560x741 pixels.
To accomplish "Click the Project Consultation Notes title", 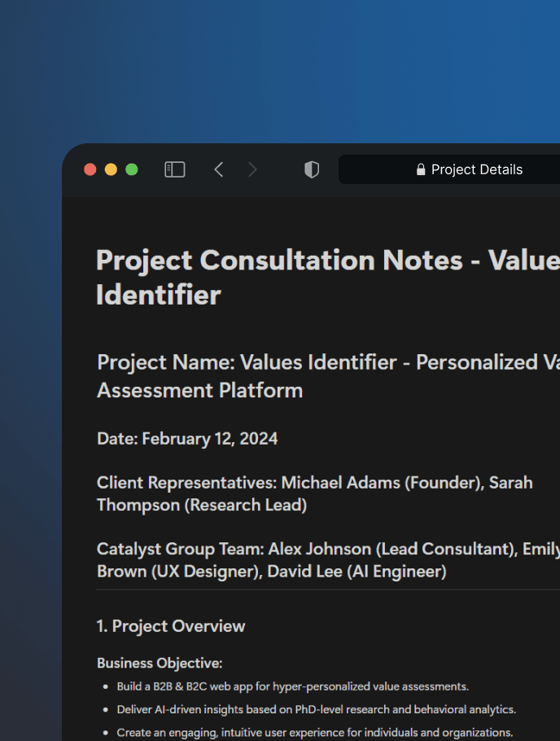I will (328, 278).
